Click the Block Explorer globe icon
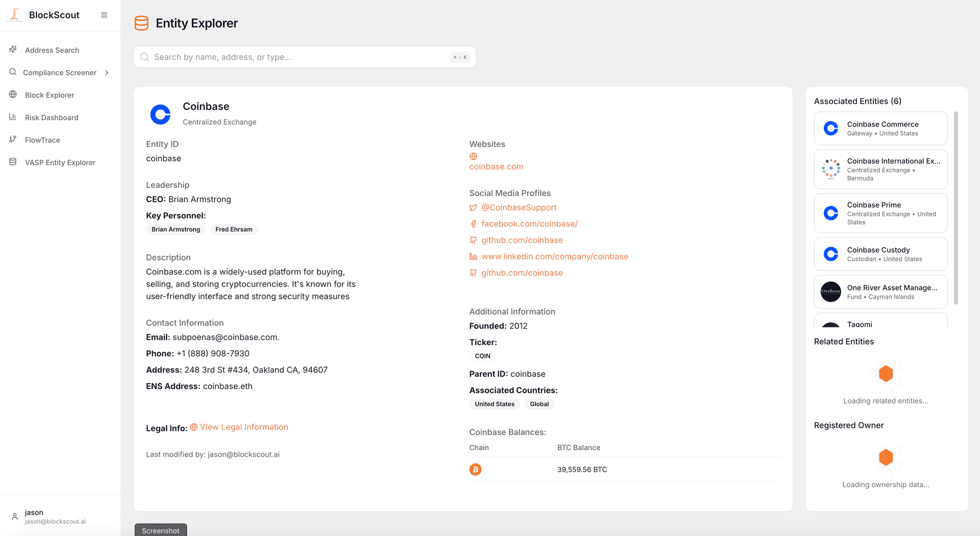980x536 pixels. point(13,94)
